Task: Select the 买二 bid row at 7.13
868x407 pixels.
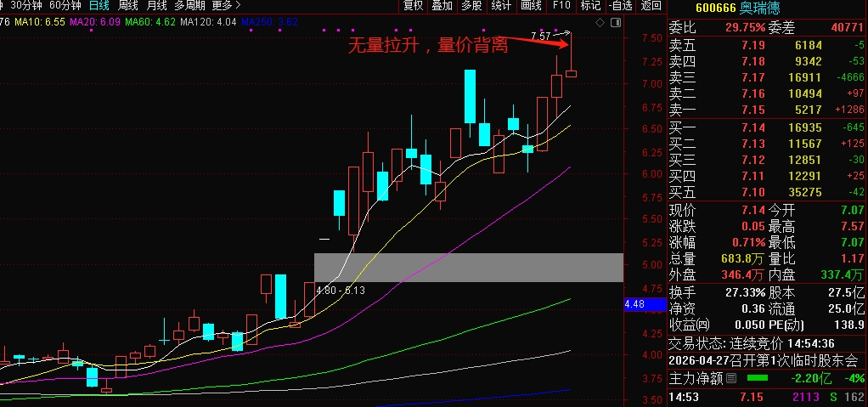Action: [767, 144]
